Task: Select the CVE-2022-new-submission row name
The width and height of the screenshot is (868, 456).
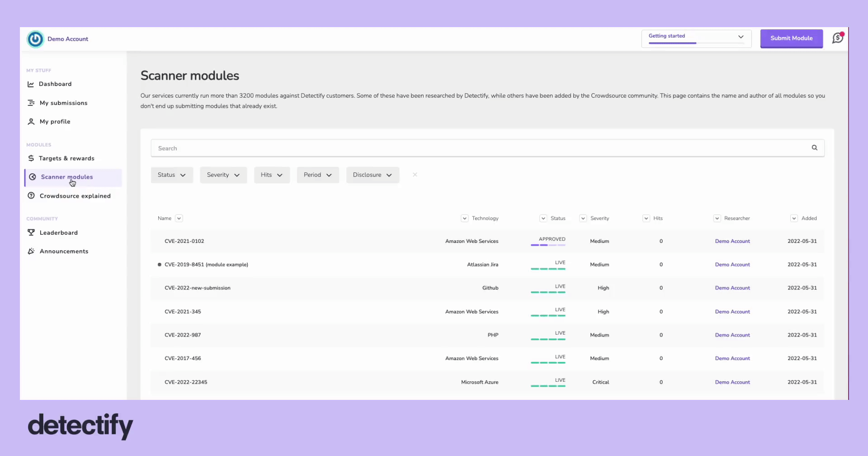Action: coord(197,288)
